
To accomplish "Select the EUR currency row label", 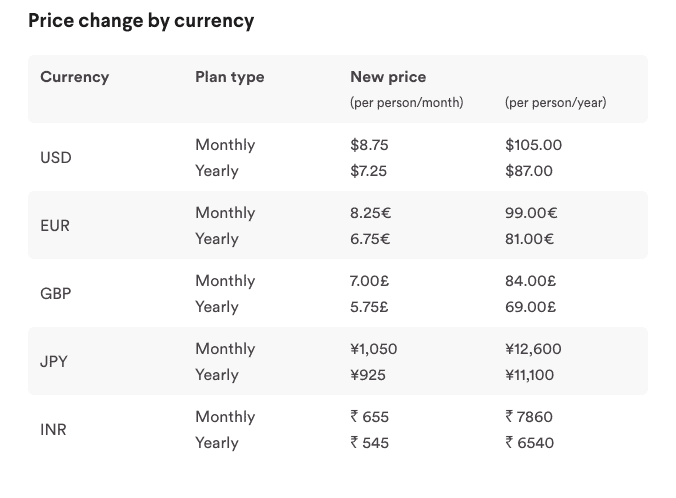I will 56,226.
